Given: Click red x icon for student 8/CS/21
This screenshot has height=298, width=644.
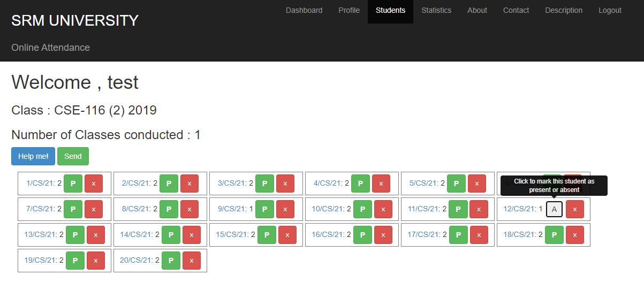Looking at the screenshot, I should pyautogui.click(x=190, y=209).
